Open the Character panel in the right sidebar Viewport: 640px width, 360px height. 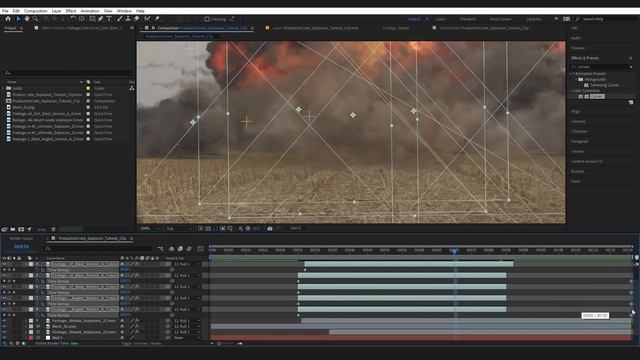tap(579, 131)
